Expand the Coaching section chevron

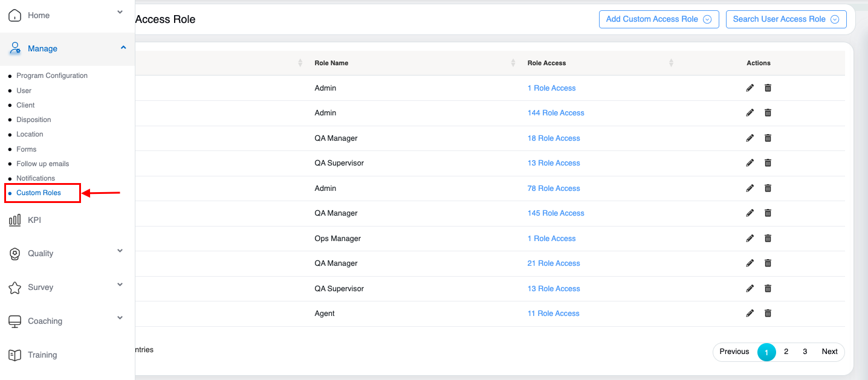pyautogui.click(x=120, y=318)
